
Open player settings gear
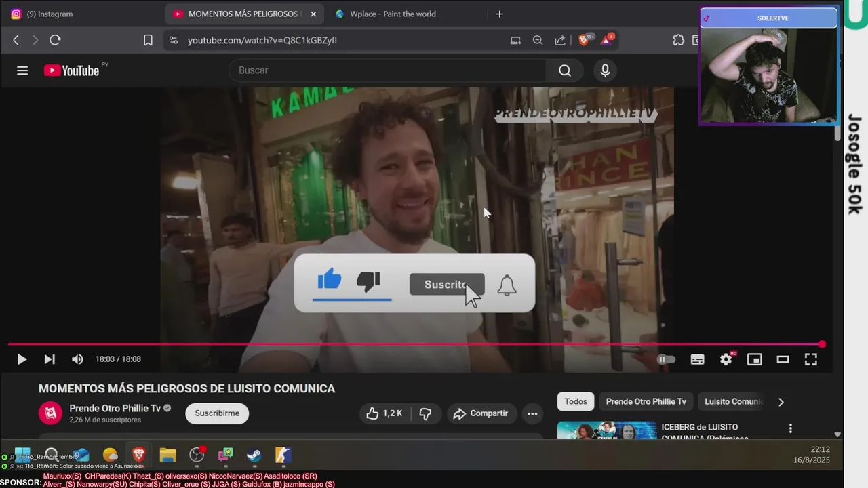tap(726, 359)
